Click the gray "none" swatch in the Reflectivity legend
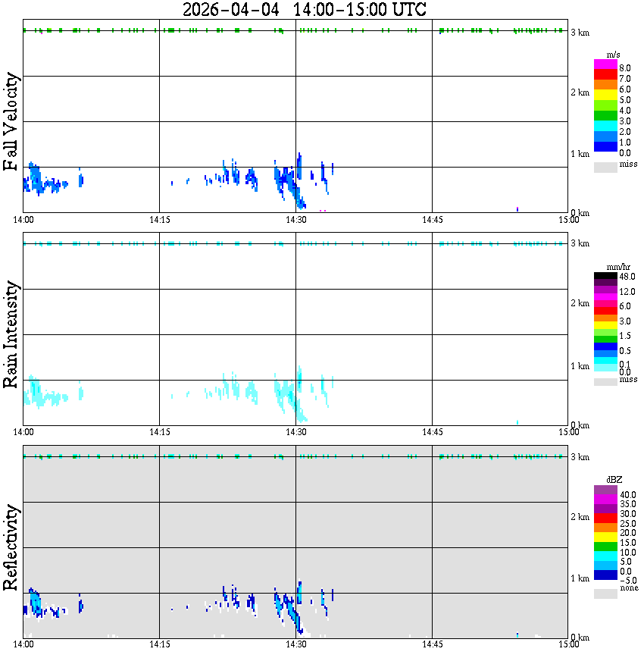This screenshot has width=644, height=658. click(x=605, y=594)
